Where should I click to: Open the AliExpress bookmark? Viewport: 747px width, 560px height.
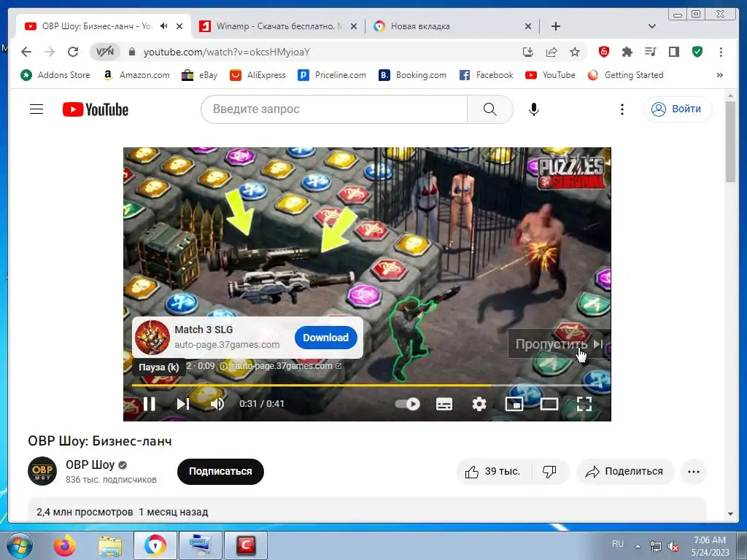pos(258,75)
